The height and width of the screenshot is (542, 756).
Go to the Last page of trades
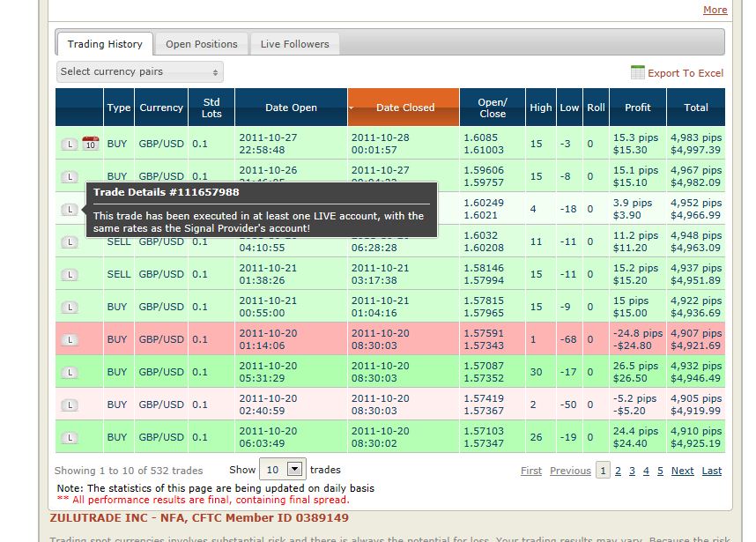click(x=712, y=471)
